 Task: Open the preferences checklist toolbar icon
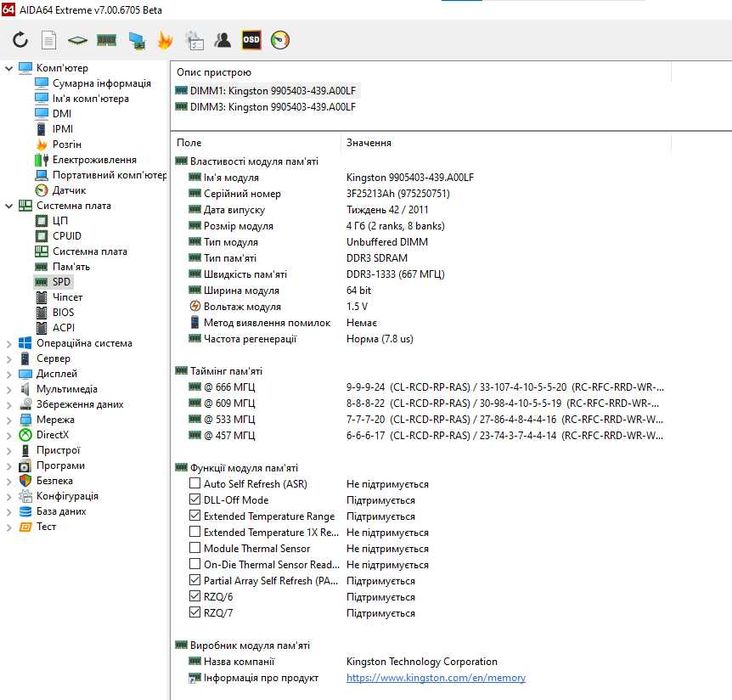[194, 41]
